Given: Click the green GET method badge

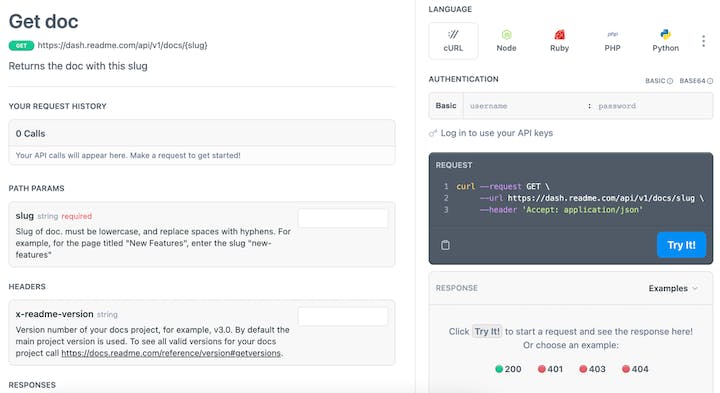Looking at the screenshot, I should (21, 45).
